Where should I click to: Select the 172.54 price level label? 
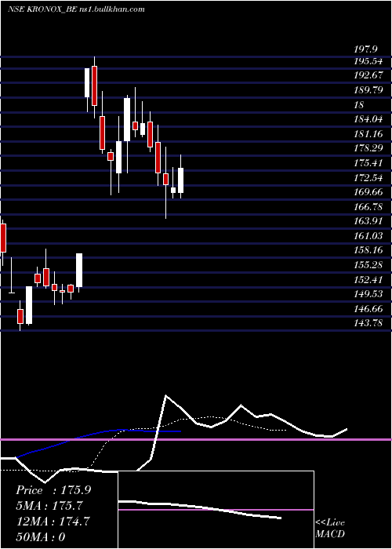[x=368, y=177]
